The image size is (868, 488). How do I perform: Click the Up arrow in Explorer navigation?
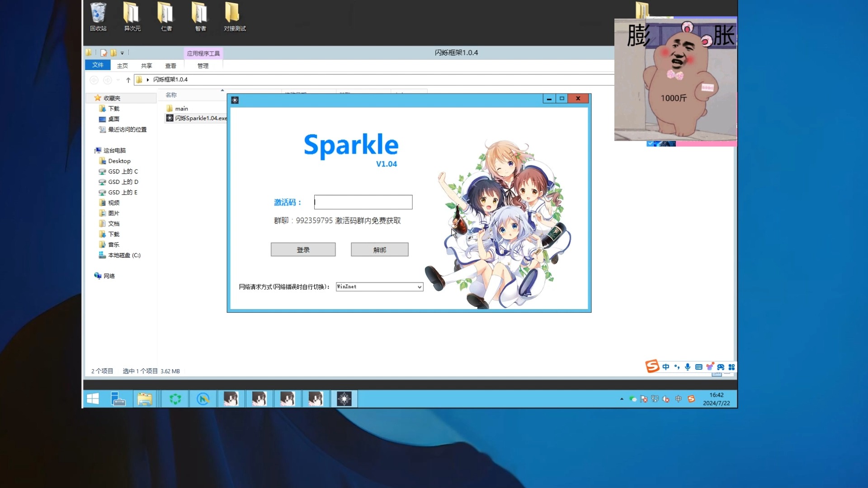pos(128,80)
